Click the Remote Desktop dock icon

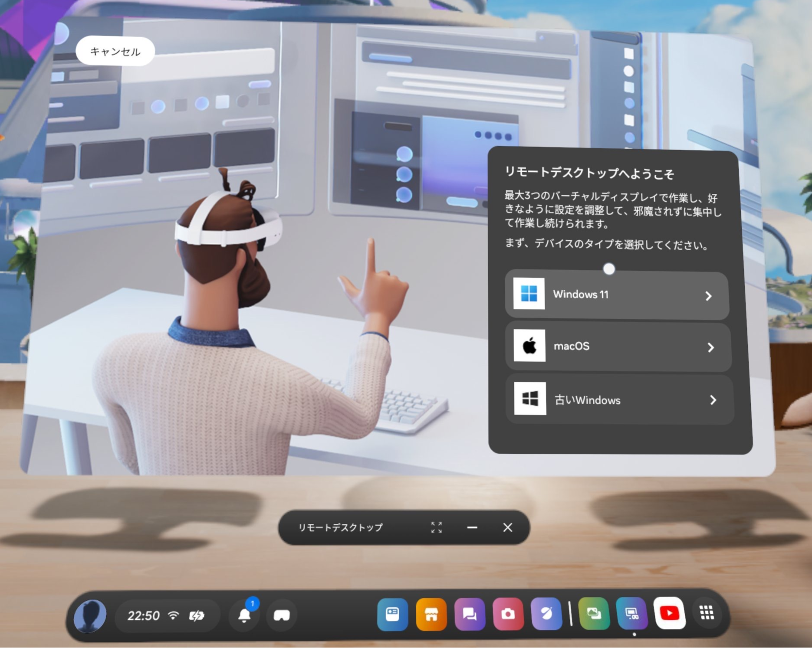click(x=631, y=614)
